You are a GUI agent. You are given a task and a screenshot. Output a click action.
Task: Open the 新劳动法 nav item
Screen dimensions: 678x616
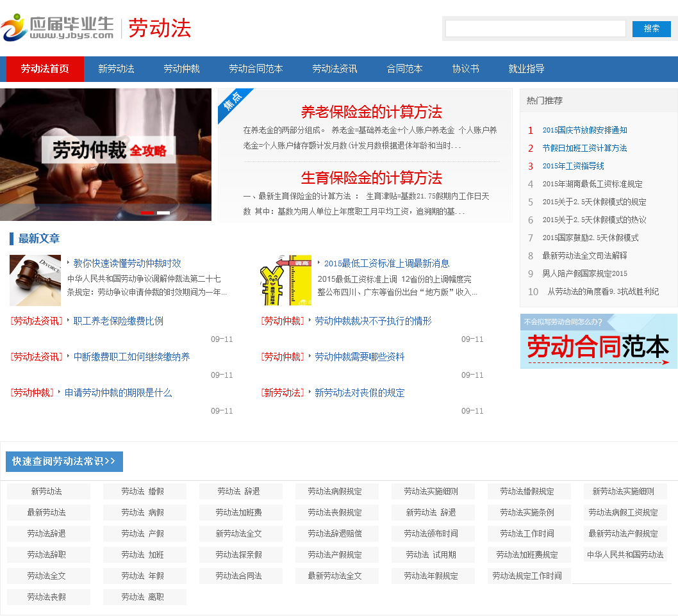pos(116,69)
